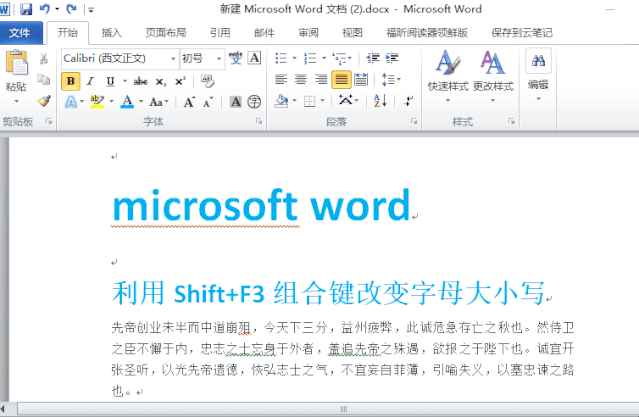Open numbered list style dropdown
Image resolution: width=639 pixels, height=417 pixels.
(324, 58)
